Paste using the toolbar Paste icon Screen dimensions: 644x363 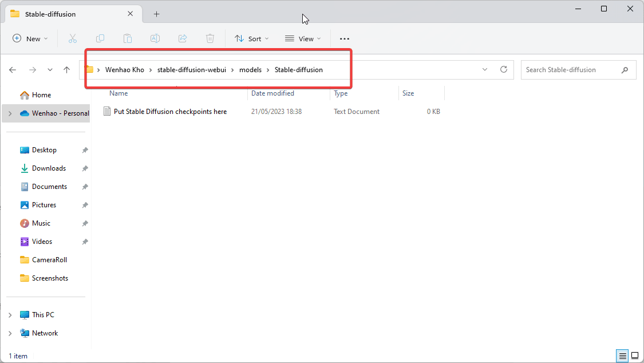pos(128,38)
